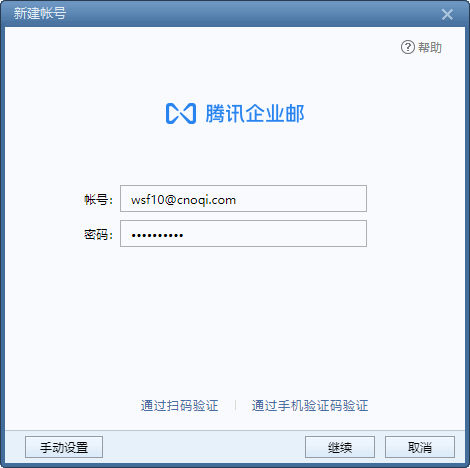Click the divider between verification links
The height and width of the screenshot is (468, 470).
(235, 406)
